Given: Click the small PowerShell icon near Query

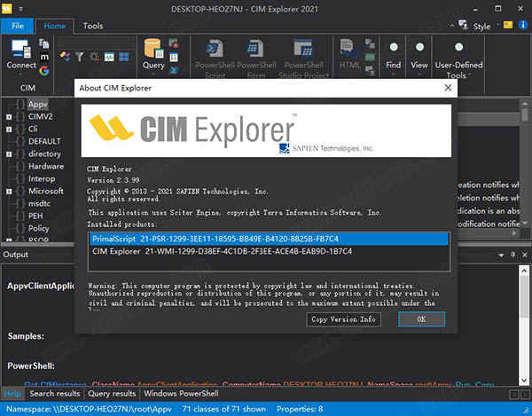Looking at the screenshot, I should click(174, 70).
